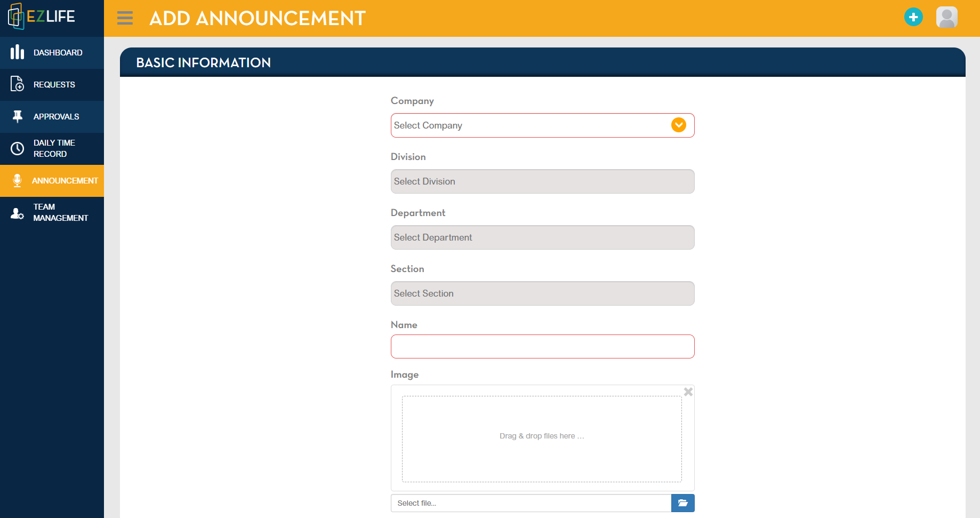
Task: Click the EZLIFE logo
Action: click(x=42, y=17)
